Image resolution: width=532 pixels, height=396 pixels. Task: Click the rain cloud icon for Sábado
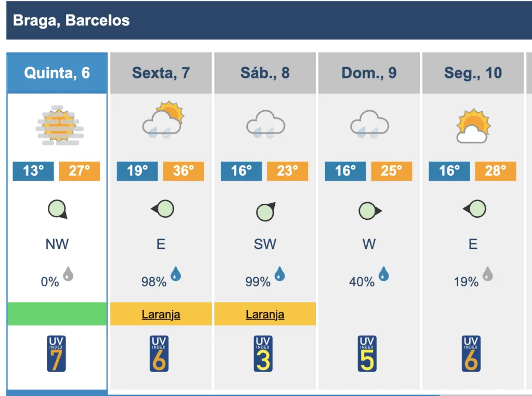(x=265, y=125)
